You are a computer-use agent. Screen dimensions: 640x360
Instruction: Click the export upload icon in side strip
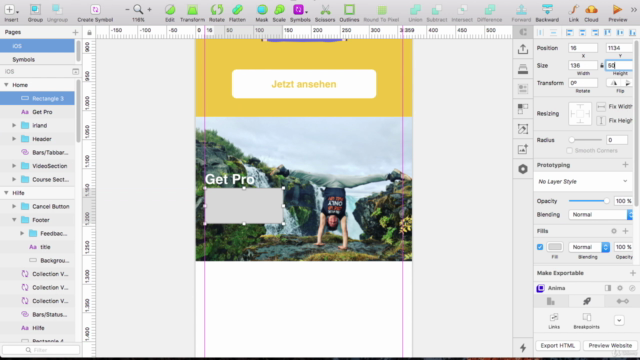(x=523, y=49)
